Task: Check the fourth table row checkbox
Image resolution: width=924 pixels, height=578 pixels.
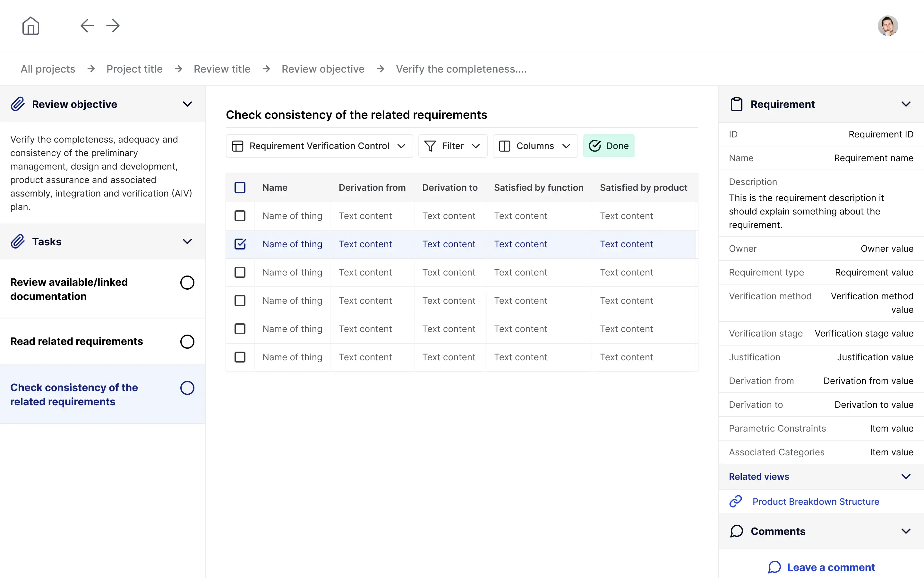Action: click(x=240, y=301)
